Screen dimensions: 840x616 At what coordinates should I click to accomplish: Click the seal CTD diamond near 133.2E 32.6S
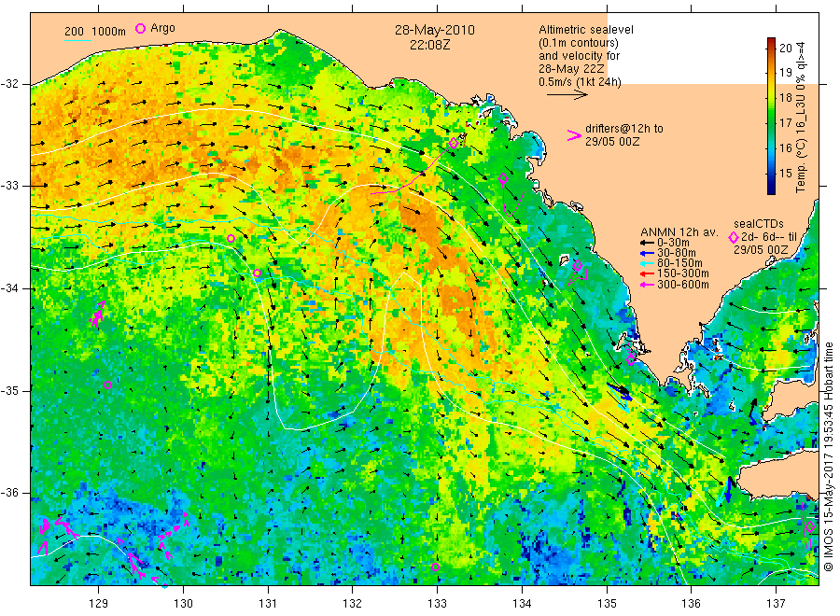tap(454, 143)
